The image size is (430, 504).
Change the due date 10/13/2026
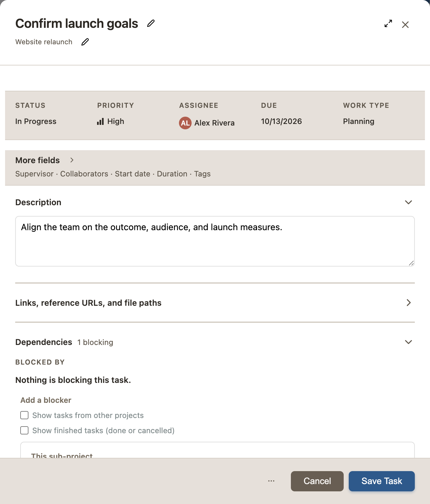click(281, 121)
